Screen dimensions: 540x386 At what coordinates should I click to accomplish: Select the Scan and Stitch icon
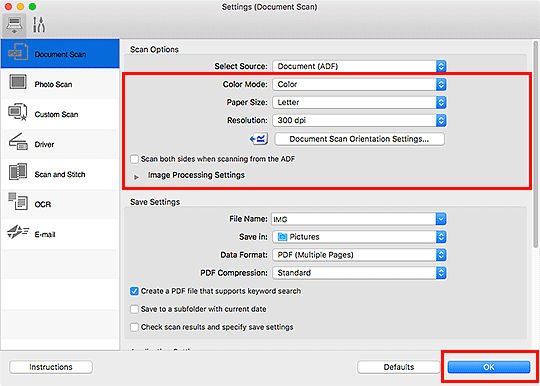(18, 171)
